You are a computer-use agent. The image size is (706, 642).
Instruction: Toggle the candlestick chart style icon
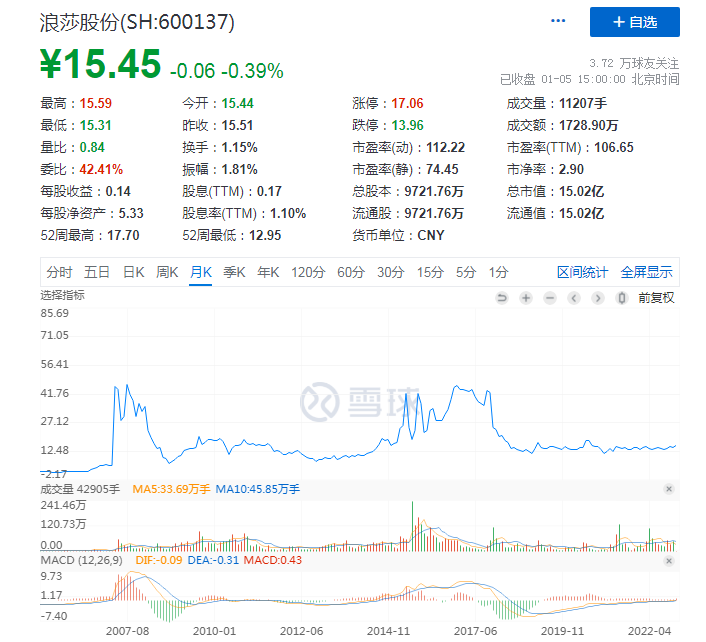click(x=622, y=298)
